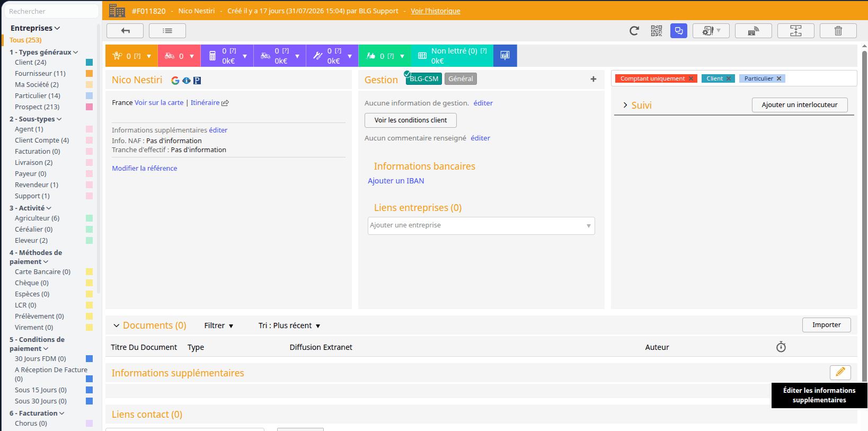Open the blue chat conversations icon
Screen dimensions: 868x431
coord(679,31)
